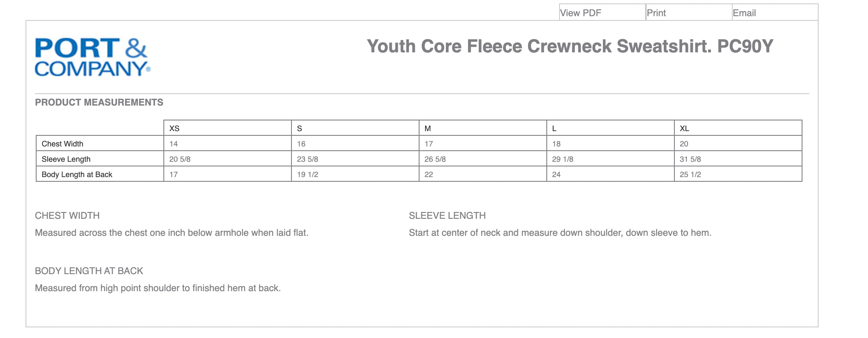Click the BODY LENGTH AT BACK description heading
The width and height of the screenshot is (868, 338).
(89, 271)
